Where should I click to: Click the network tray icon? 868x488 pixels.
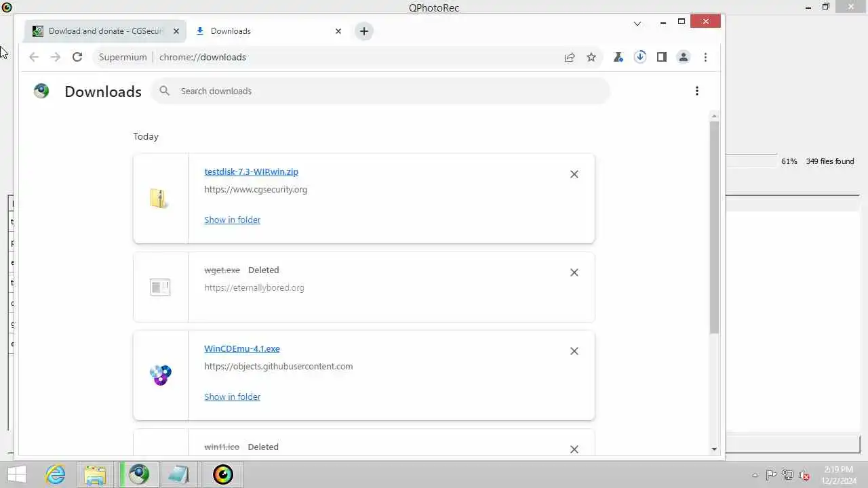click(787, 475)
